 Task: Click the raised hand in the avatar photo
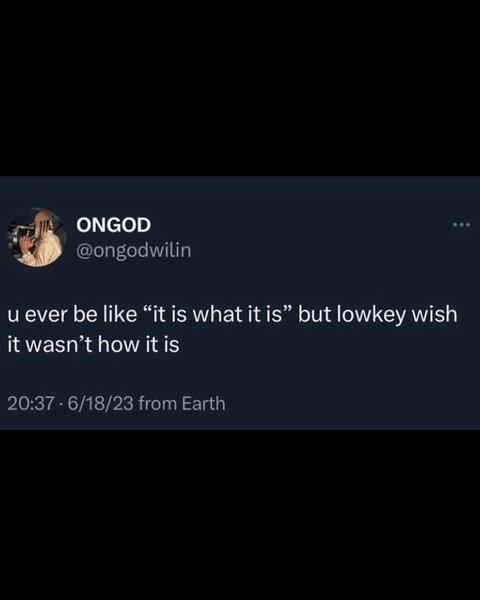(x=27, y=243)
